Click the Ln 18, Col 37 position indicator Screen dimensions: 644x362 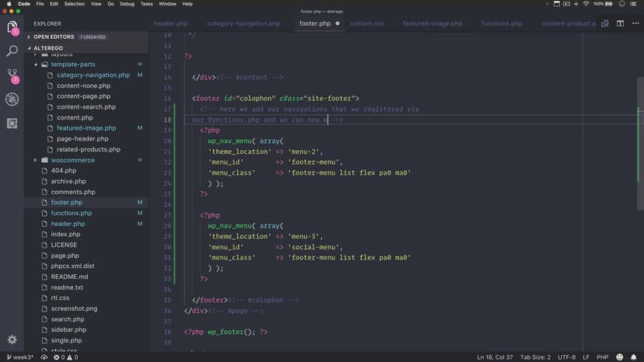point(494,357)
